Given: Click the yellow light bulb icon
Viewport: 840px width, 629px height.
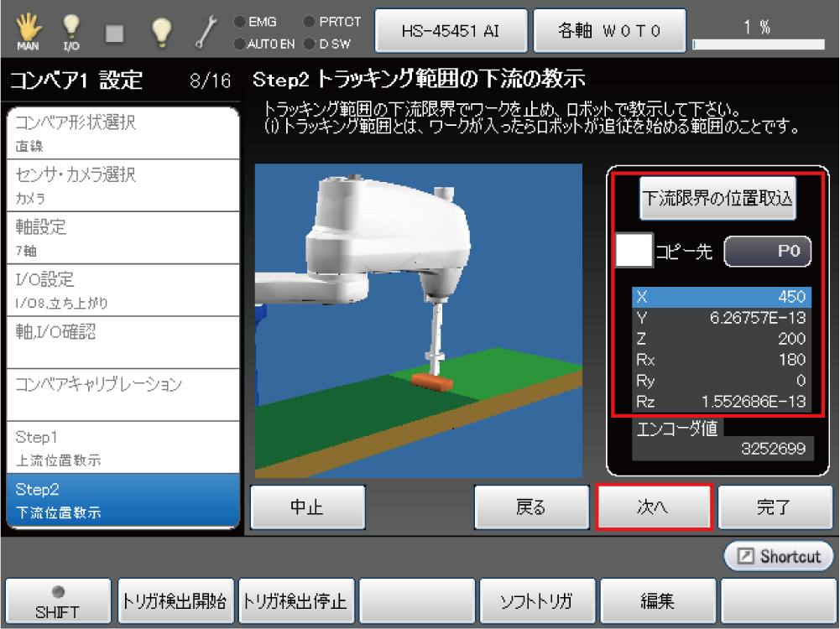Looking at the screenshot, I should point(161,31).
